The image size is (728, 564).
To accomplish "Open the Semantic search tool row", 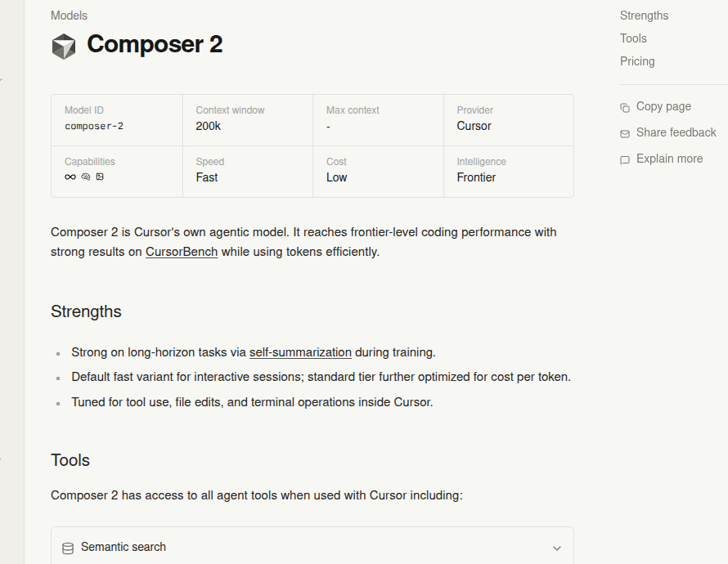I will (311, 548).
